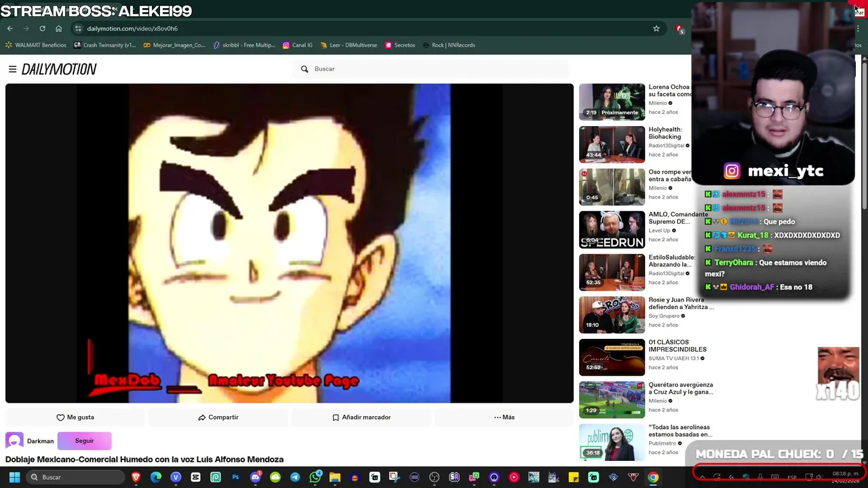Click the Soy Grupero channel name
The width and height of the screenshot is (868, 488).
tap(664, 316)
